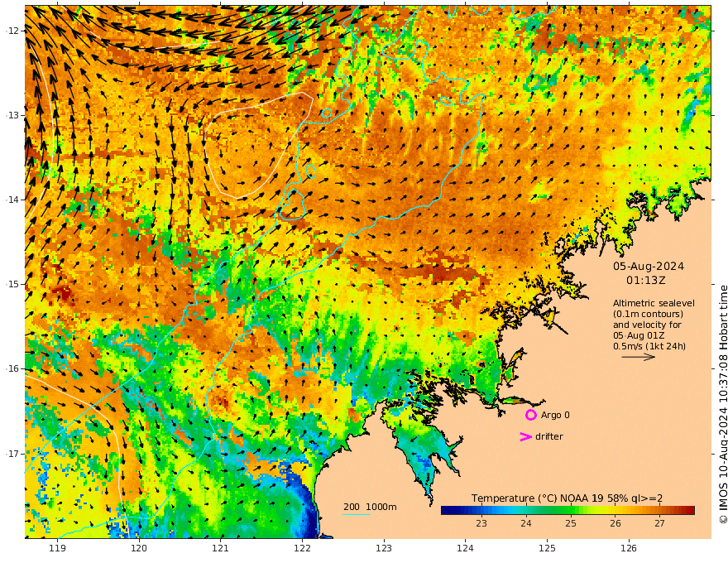Image resolution: width=728 pixels, height=563 pixels.
Task: Click the -14 latitude axis label
Action: [x=12, y=200]
